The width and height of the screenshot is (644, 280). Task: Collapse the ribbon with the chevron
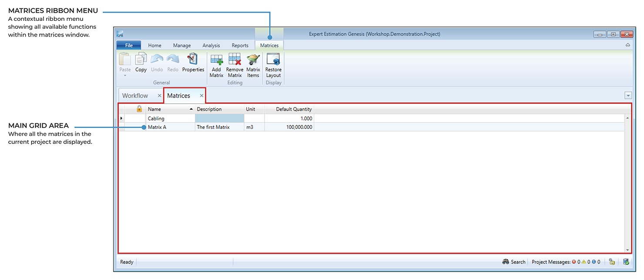628,45
